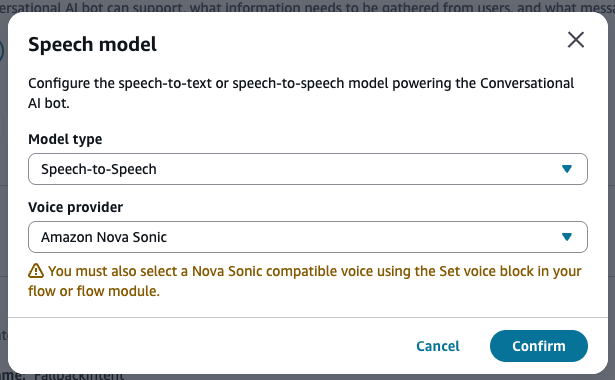615x380 pixels.
Task: Expand the Amazon Nova Sonic provider dropdown
Action: point(308,237)
